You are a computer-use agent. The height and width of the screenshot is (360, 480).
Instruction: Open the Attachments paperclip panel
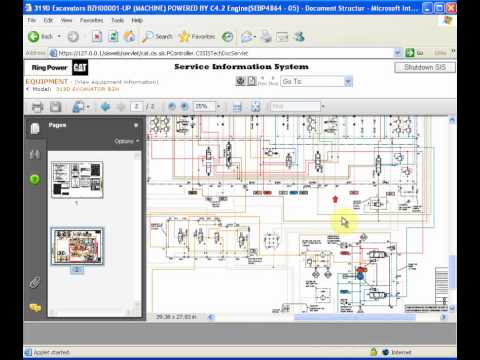tap(35, 283)
